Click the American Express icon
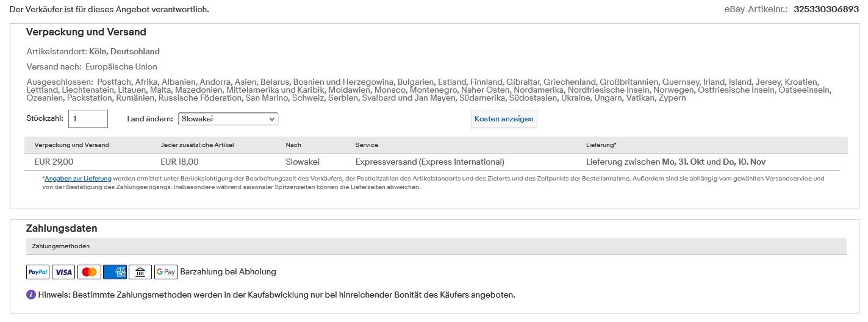Screen dimensions: 868x322 click(115, 272)
